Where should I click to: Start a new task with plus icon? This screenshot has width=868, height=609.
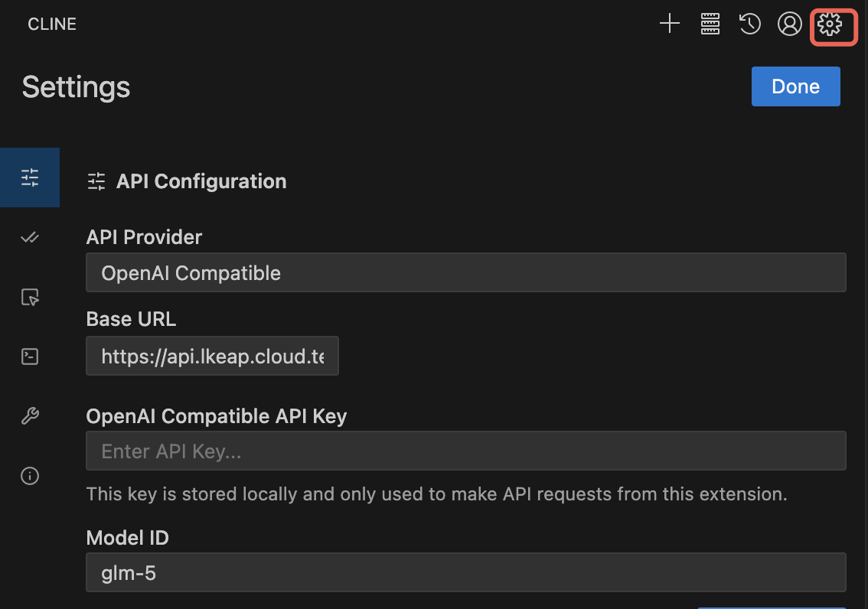[670, 24]
